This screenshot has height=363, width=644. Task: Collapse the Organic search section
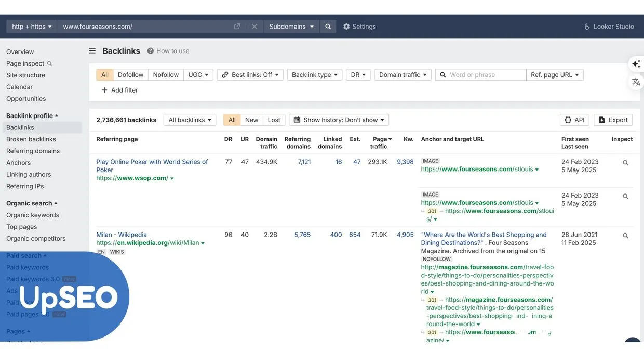coord(32,203)
